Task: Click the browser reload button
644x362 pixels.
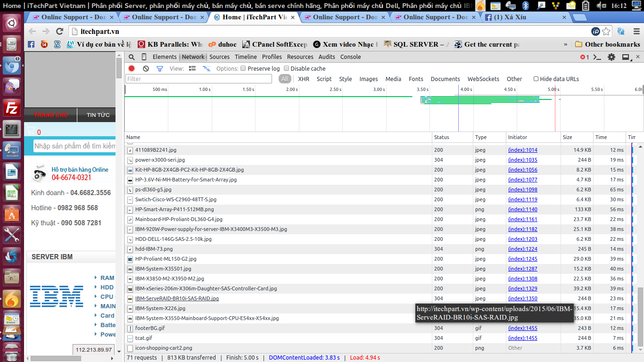Action: [59, 31]
